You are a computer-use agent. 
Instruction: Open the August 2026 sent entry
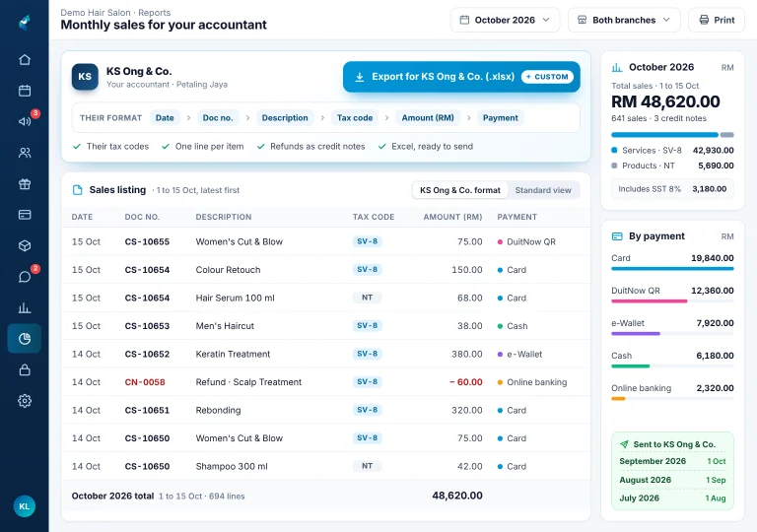(x=672, y=481)
